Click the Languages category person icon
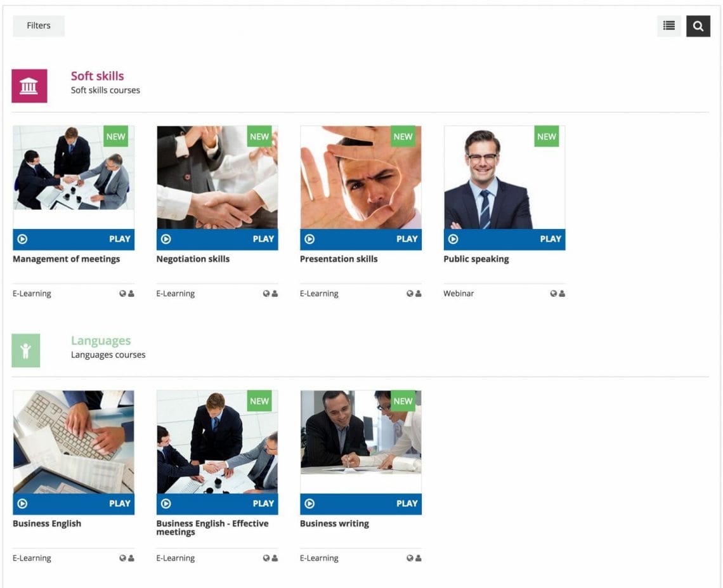This screenshot has height=588, width=723. coord(26,351)
